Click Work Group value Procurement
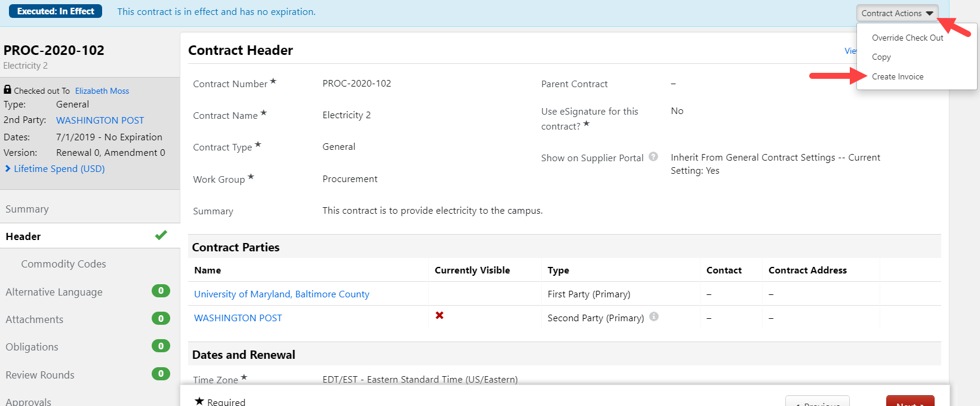Image resolution: width=980 pixels, height=406 pixels. (x=350, y=179)
